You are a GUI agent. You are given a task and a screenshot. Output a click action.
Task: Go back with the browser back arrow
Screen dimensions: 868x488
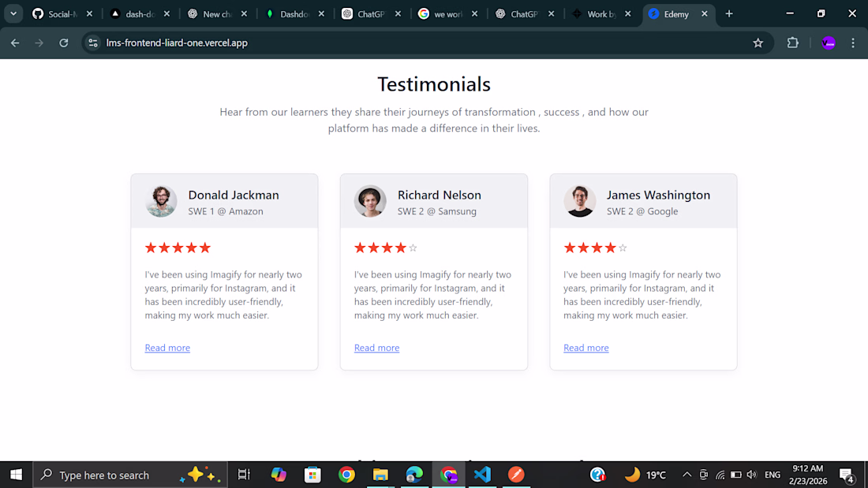(15, 43)
